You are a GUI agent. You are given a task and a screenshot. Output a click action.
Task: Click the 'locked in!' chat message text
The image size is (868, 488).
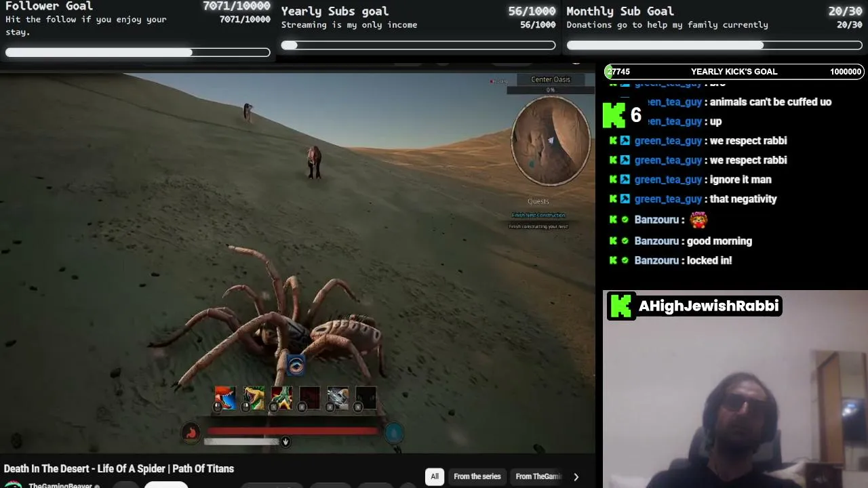[709, 260]
